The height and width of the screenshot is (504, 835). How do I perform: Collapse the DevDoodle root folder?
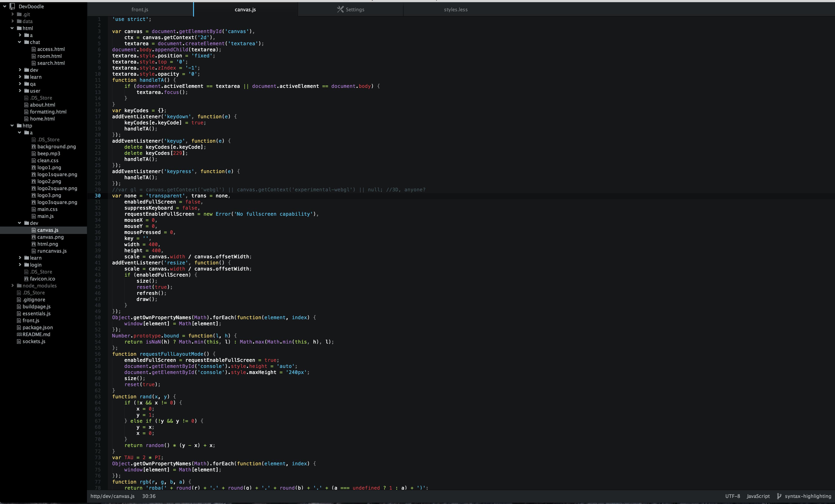[5, 6]
